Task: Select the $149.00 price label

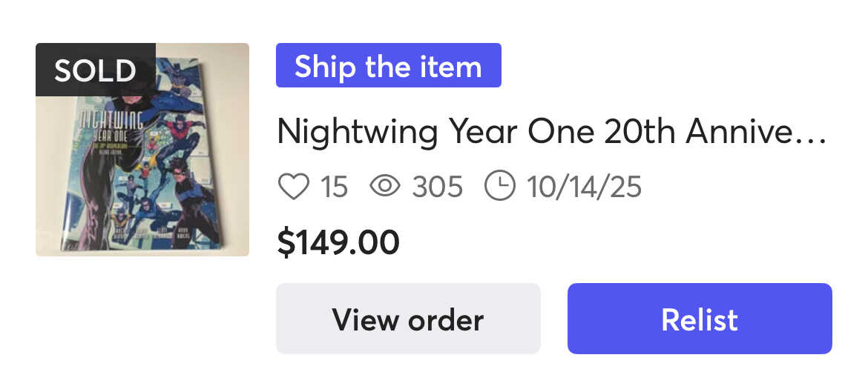Action: tap(338, 242)
